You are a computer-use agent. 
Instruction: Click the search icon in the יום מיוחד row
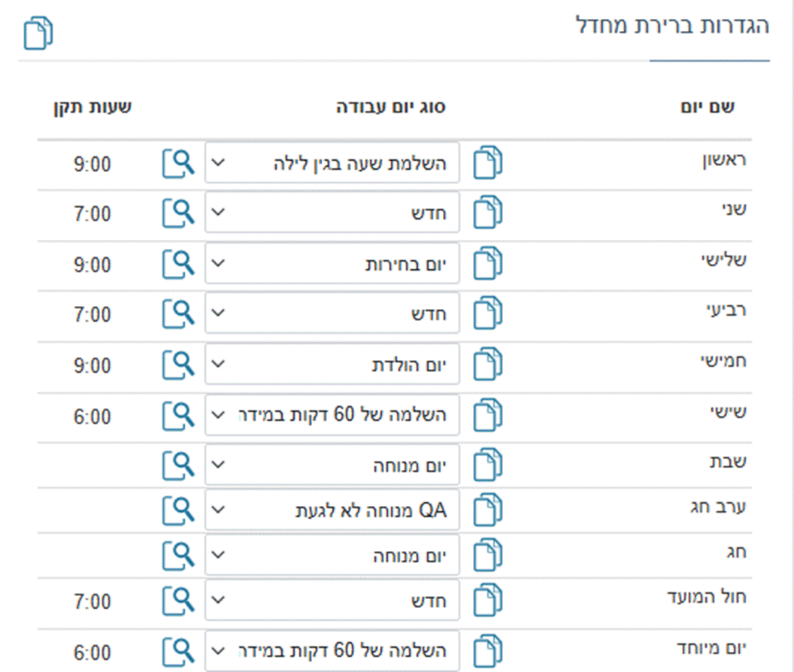pos(178,651)
